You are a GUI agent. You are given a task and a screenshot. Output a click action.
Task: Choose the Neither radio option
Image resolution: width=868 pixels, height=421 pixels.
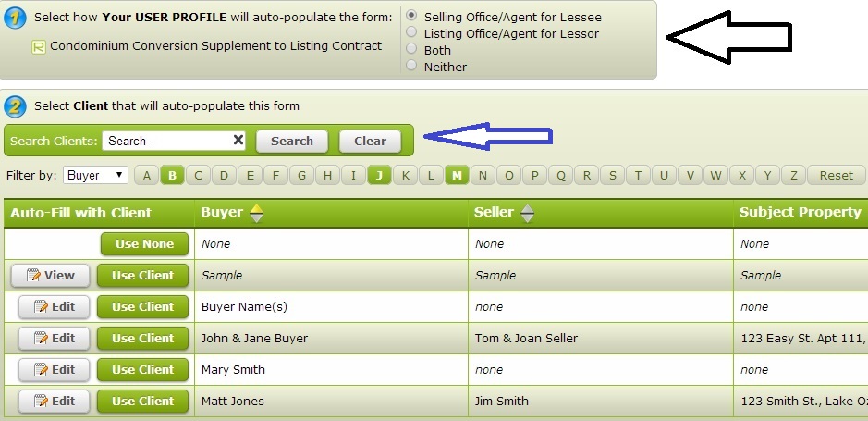coord(411,67)
